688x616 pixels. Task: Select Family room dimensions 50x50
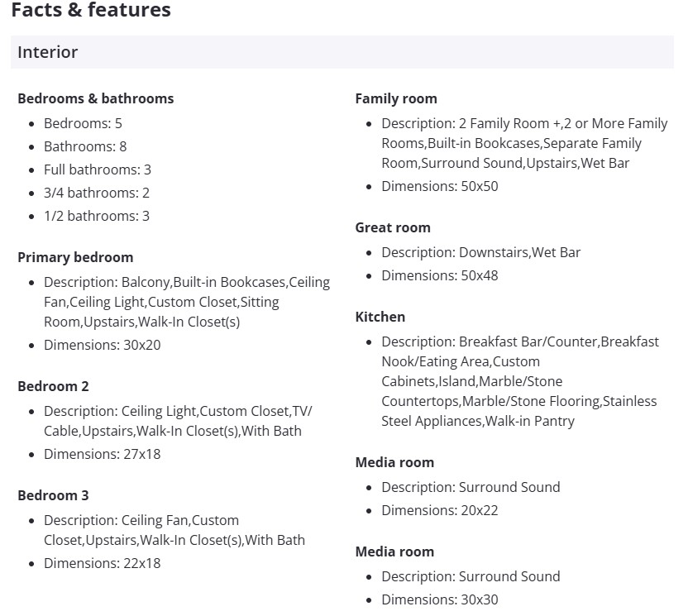tap(440, 186)
